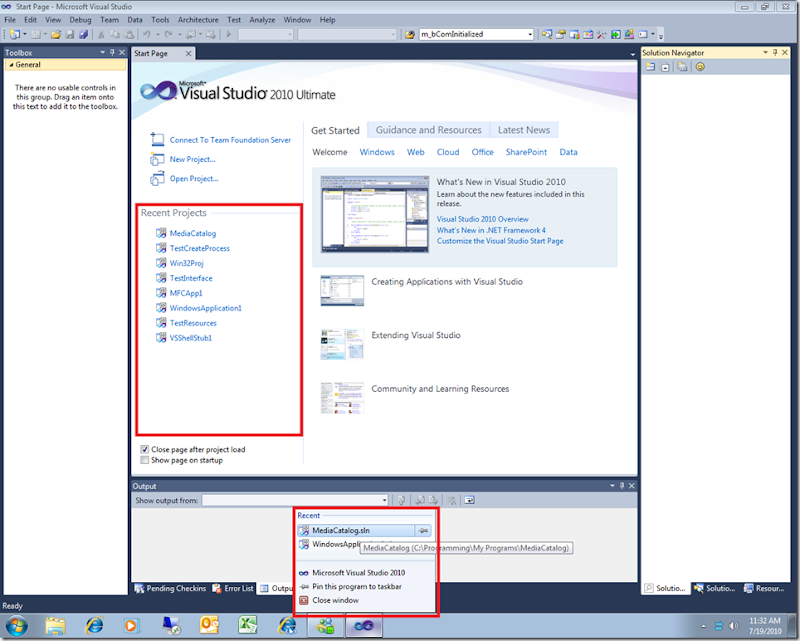Open Visual Studio 2010 from the taskbar
This screenshot has width=800, height=641.
[x=362, y=625]
